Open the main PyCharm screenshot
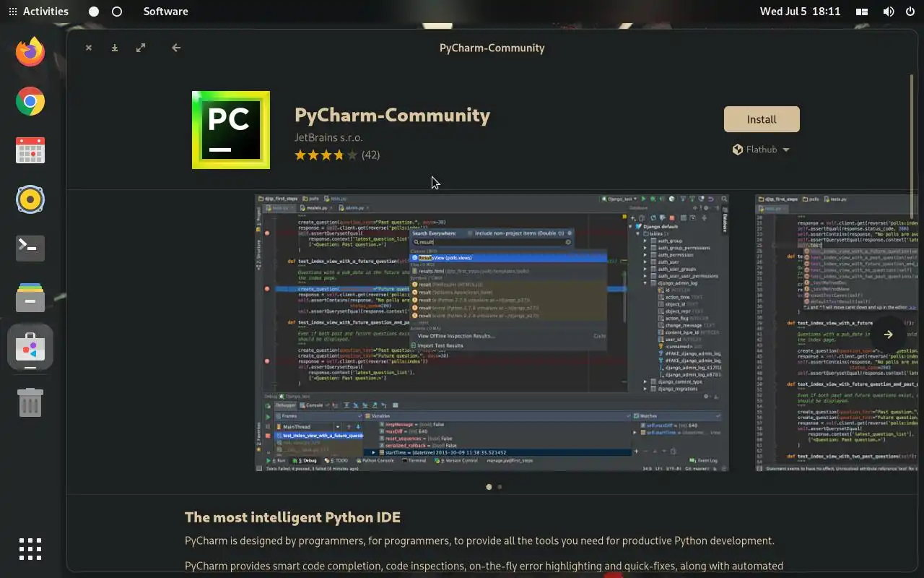Screen dimensions: 924x578 coord(492,332)
